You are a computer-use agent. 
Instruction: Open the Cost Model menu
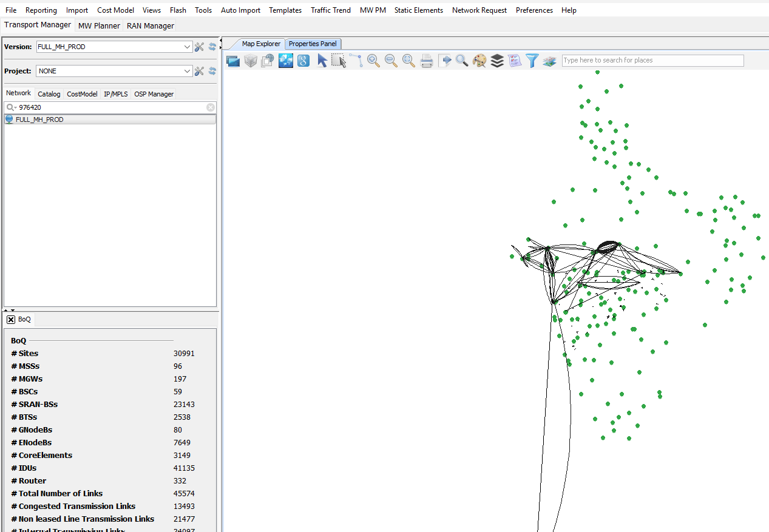coord(115,10)
